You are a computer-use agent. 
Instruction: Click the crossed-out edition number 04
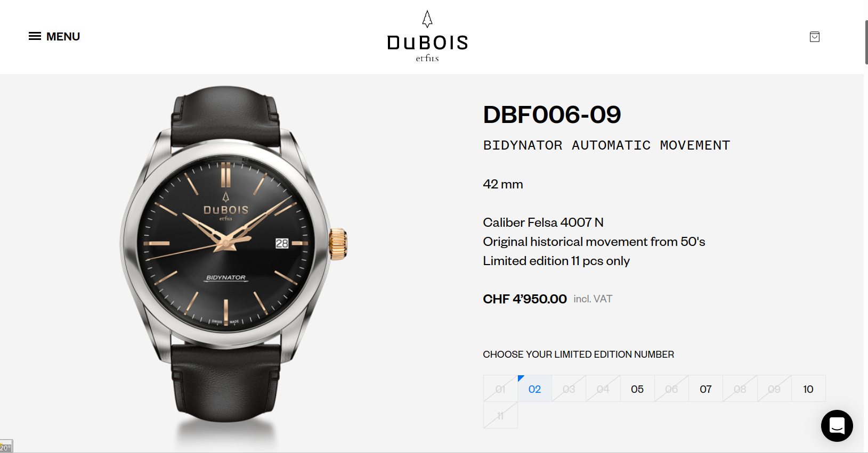[x=603, y=389]
